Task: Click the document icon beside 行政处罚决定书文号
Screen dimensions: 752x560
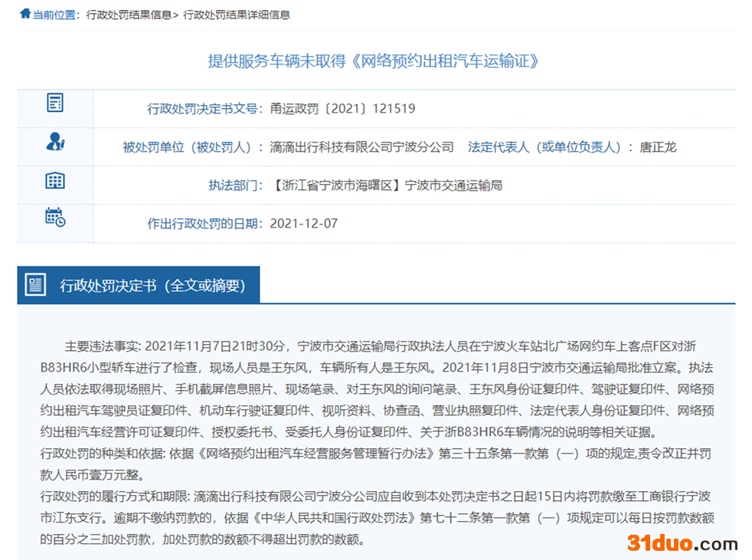Action: 55,103
